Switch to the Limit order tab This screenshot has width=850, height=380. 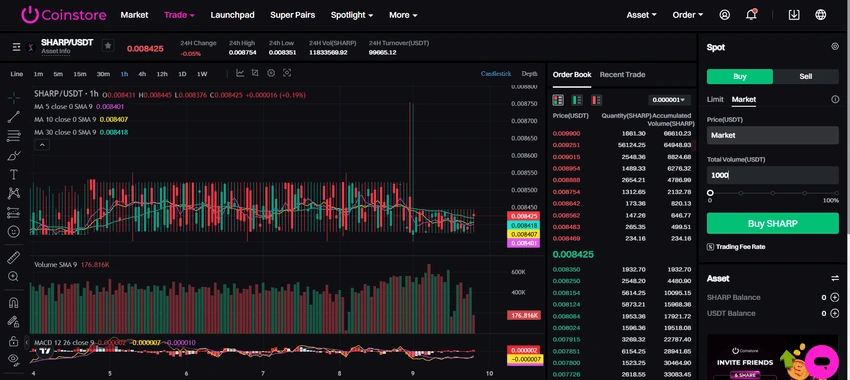click(715, 99)
